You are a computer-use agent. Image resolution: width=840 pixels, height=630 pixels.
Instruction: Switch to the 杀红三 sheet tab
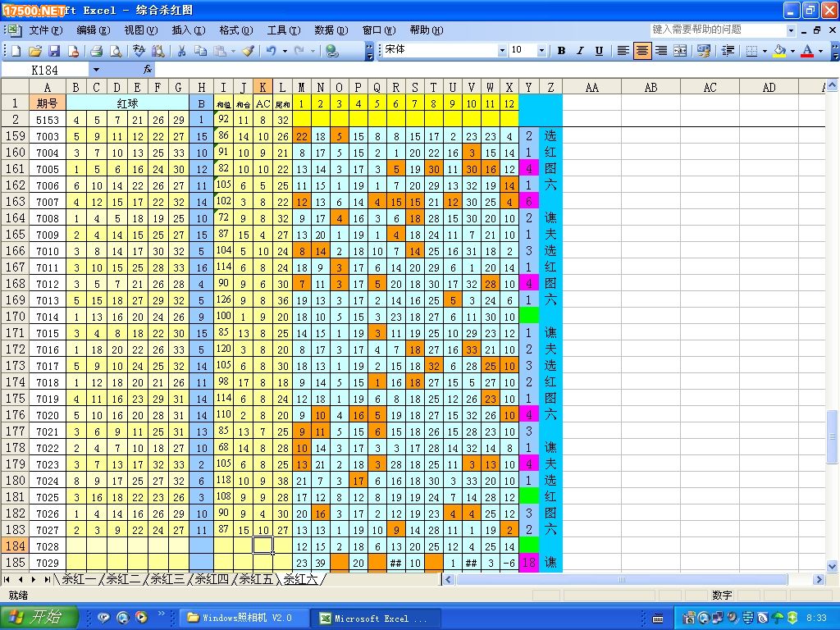point(167,578)
